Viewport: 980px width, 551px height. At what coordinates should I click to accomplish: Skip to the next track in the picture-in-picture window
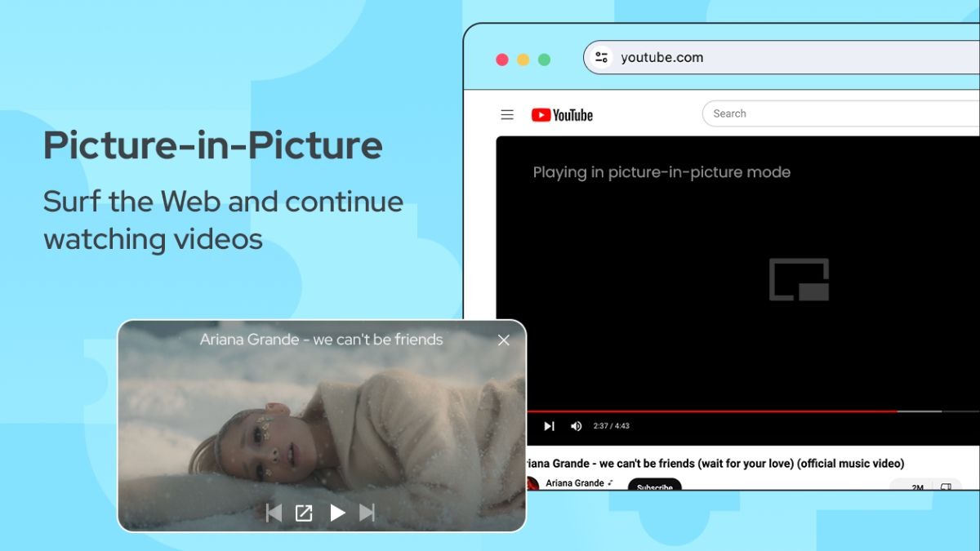[367, 513]
